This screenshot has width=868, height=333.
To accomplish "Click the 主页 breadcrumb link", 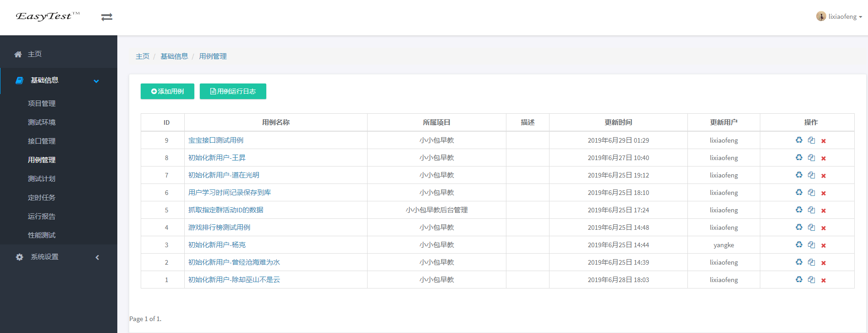I will point(143,56).
